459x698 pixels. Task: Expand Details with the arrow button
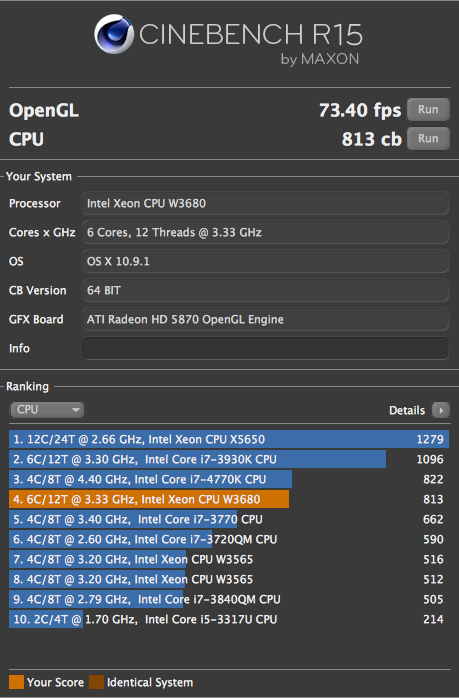pyautogui.click(x=441, y=410)
